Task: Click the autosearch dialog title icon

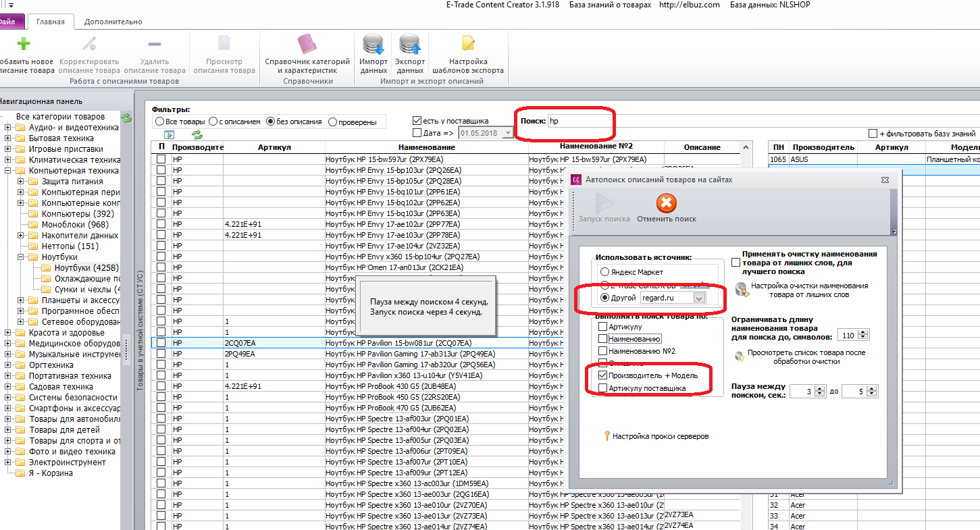Action: click(577, 180)
